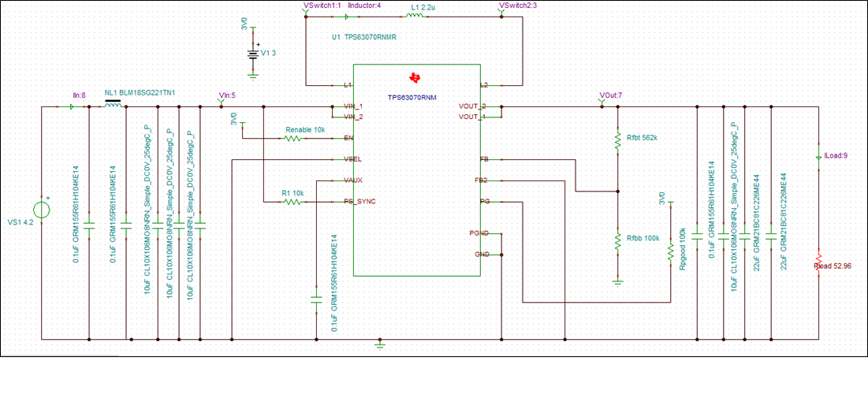
Task: Click the IInductor current arrow symbol
Action: pyautogui.click(x=347, y=17)
